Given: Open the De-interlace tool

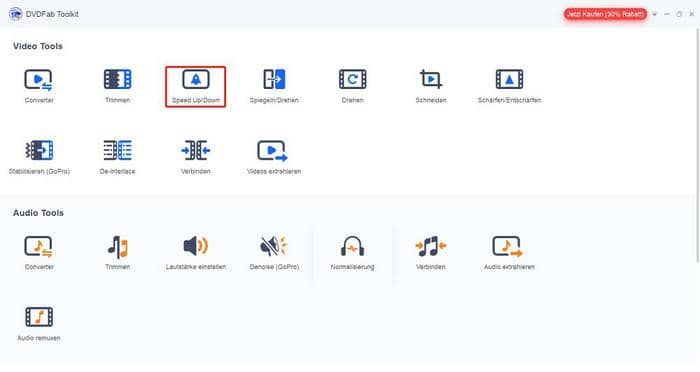Looking at the screenshot, I should pos(117,157).
